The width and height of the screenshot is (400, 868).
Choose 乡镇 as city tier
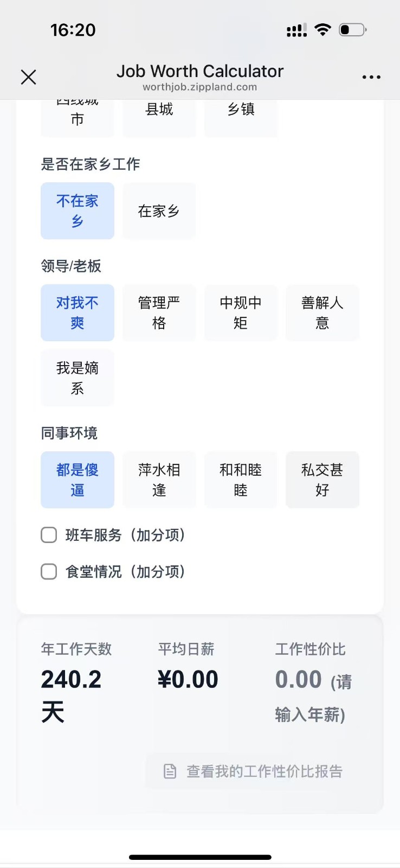[241, 111]
